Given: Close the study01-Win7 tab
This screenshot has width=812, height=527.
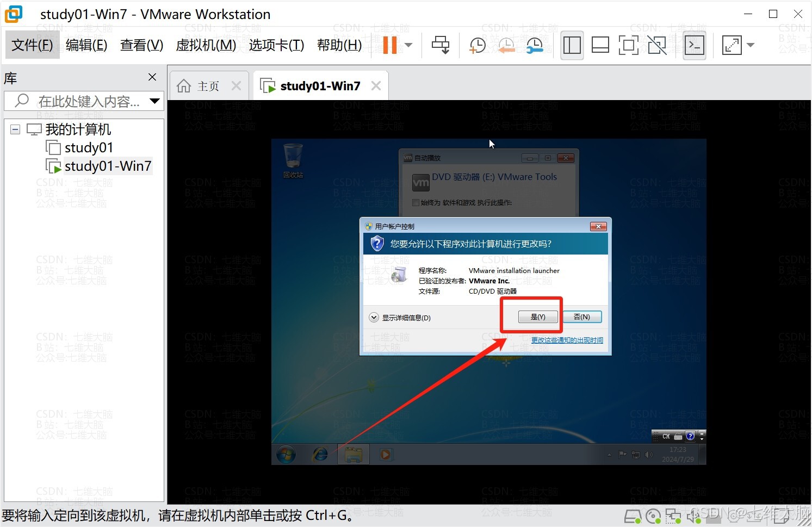Looking at the screenshot, I should pyautogui.click(x=376, y=86).
